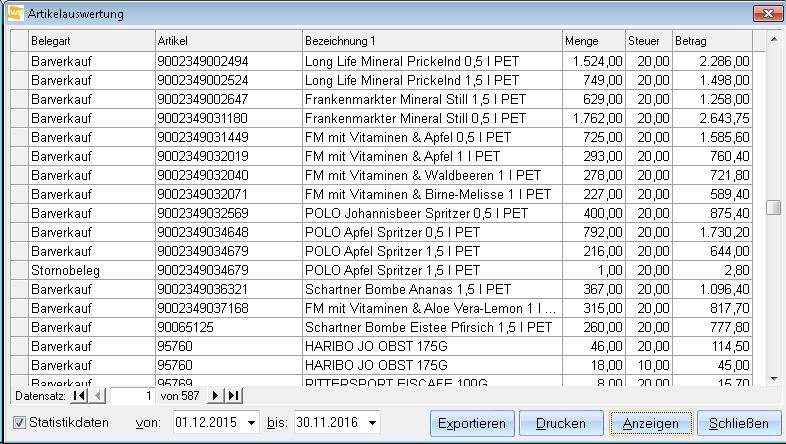
Task: Sort by the Artikel column header
Action: pyautogui.click(x=229, y=41)
